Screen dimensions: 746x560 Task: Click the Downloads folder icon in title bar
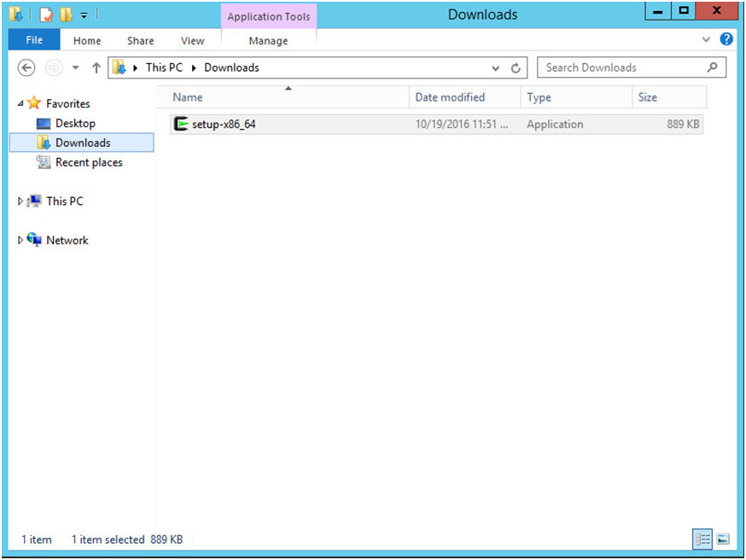click(15, 15)
